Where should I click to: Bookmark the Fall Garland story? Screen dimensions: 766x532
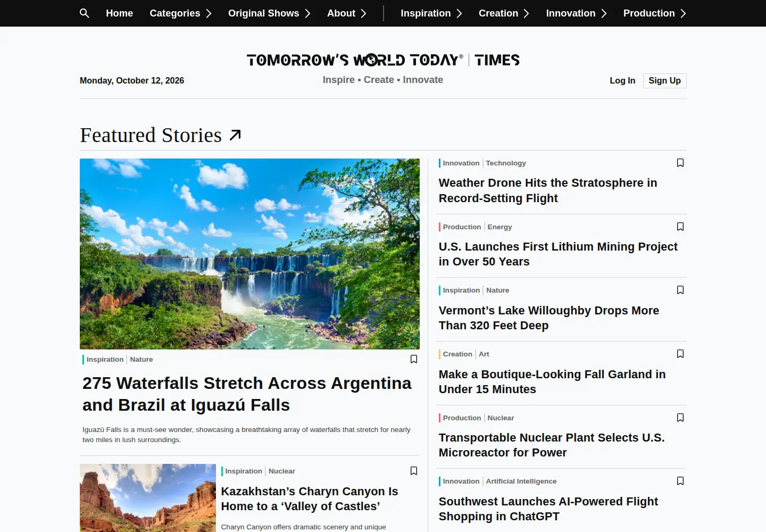tap(680, 354)
